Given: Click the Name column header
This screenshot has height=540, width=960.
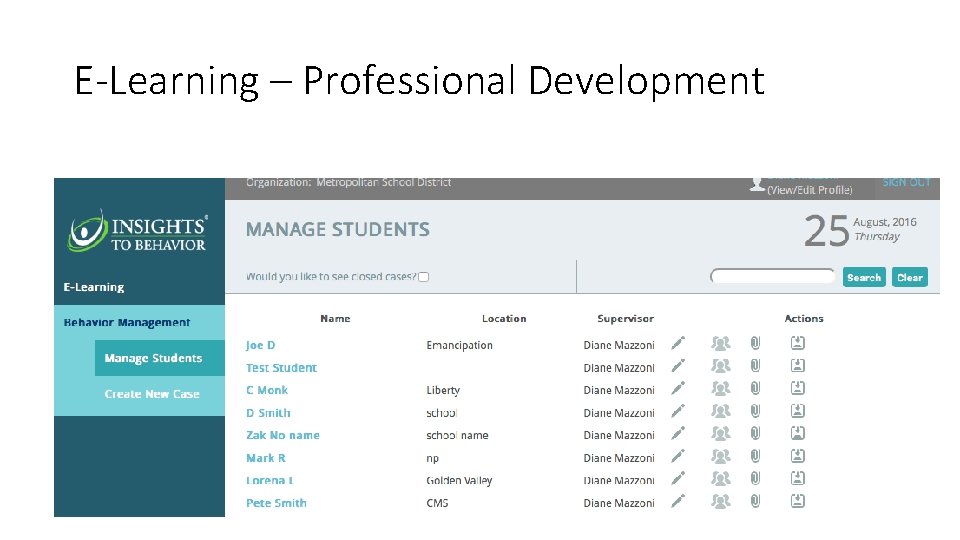Looking at the screenshot, I should (336, 318).
